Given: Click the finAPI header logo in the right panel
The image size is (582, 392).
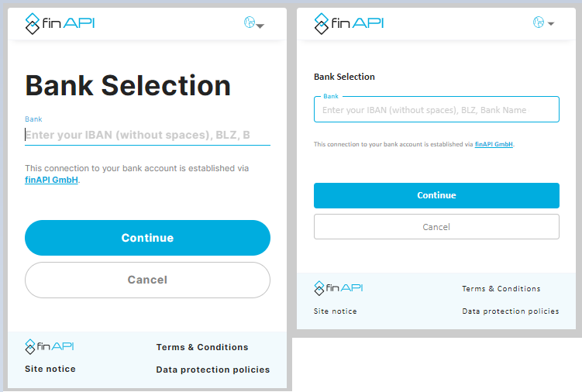Looking at the screenshot, I should pyautogui.click(x=349, y=23).
